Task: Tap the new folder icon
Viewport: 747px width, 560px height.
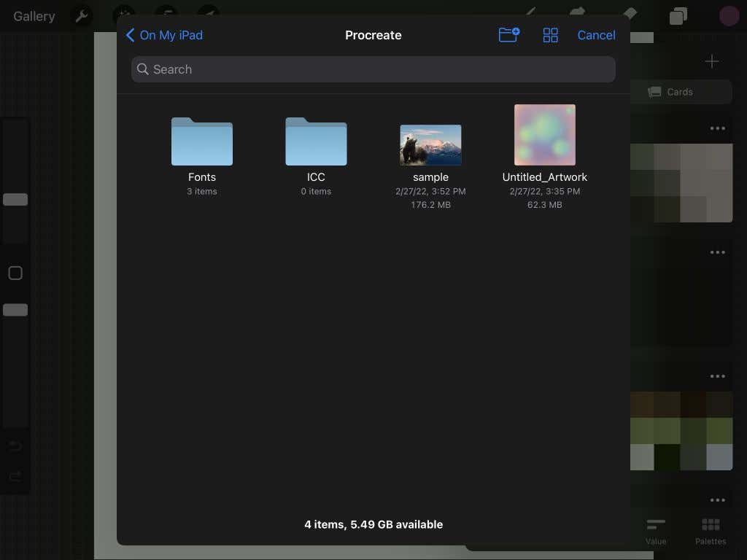Action: point(508,35)
